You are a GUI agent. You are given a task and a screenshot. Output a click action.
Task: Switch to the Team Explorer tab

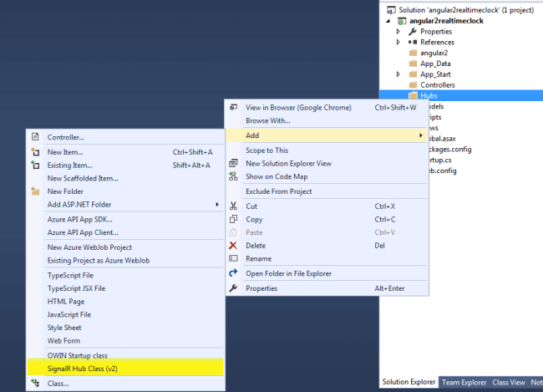click(464, 382)
